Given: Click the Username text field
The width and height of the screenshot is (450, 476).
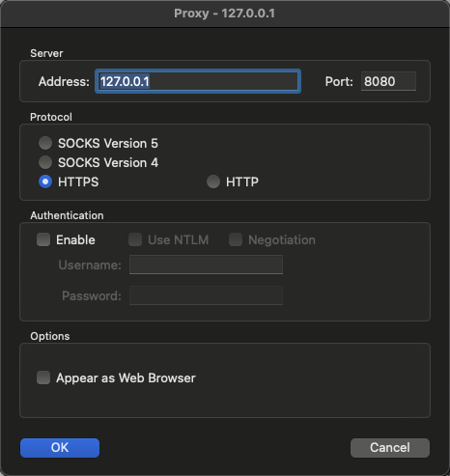Looking at the screenshot, I should point(206,265).
